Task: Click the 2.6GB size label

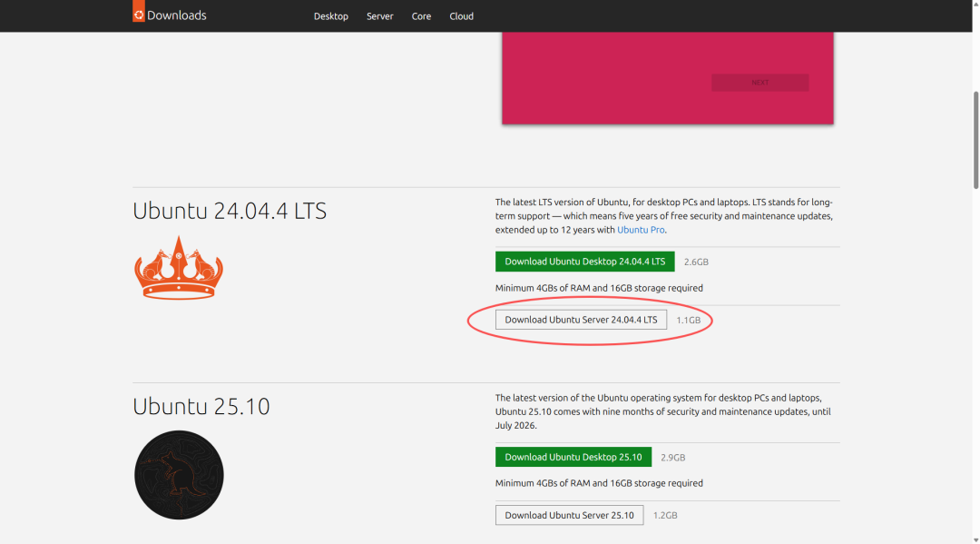Action: pyautogui.click(x=696, y=262)
